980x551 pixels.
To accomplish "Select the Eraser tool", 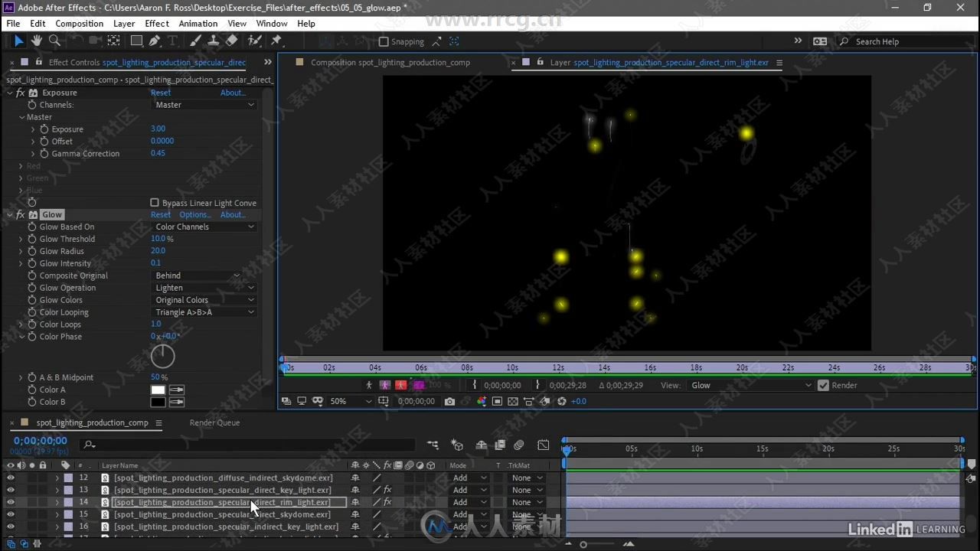I will click(232, 41).
